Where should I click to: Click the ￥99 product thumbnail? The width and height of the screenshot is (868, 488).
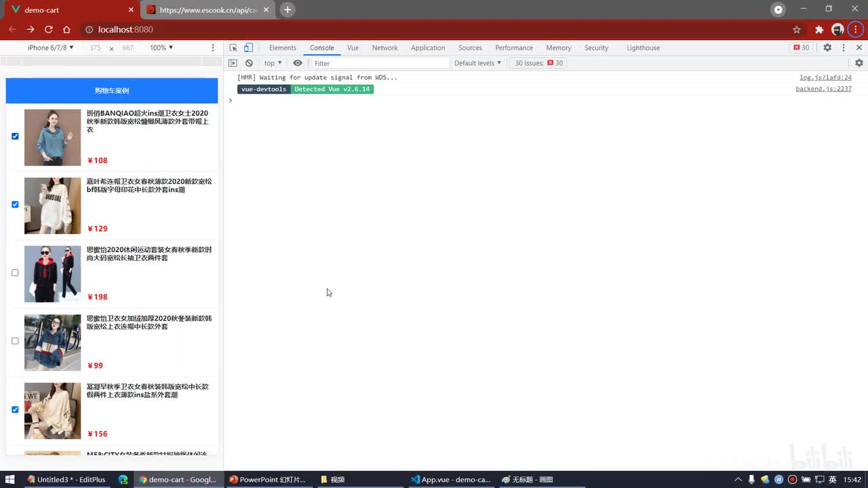click(x=52, y=342)
